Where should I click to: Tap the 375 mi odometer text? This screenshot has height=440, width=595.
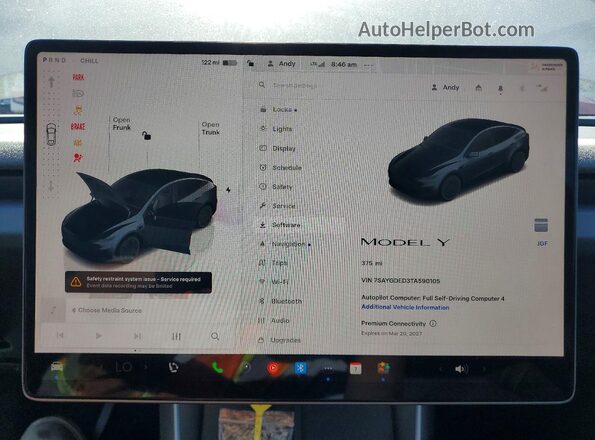coord(371,263)
